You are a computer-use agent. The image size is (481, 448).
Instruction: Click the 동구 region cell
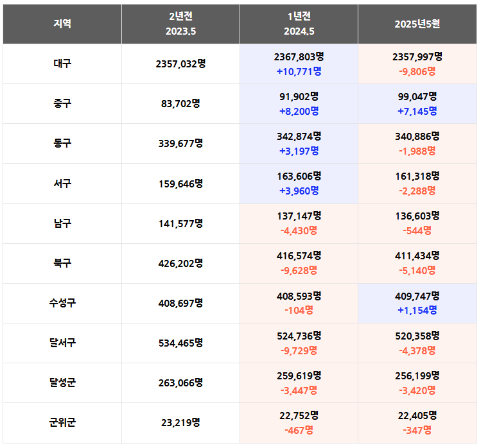tap(62, 144)
